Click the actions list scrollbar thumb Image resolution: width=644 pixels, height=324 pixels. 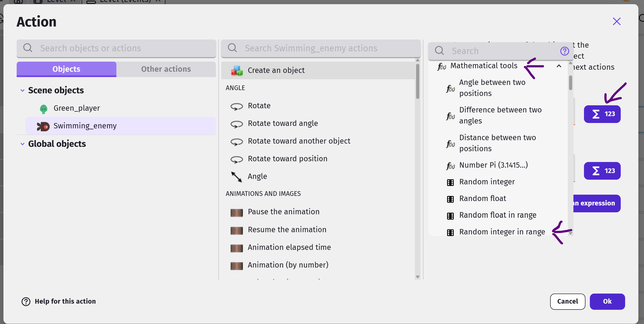pos(418,81)
